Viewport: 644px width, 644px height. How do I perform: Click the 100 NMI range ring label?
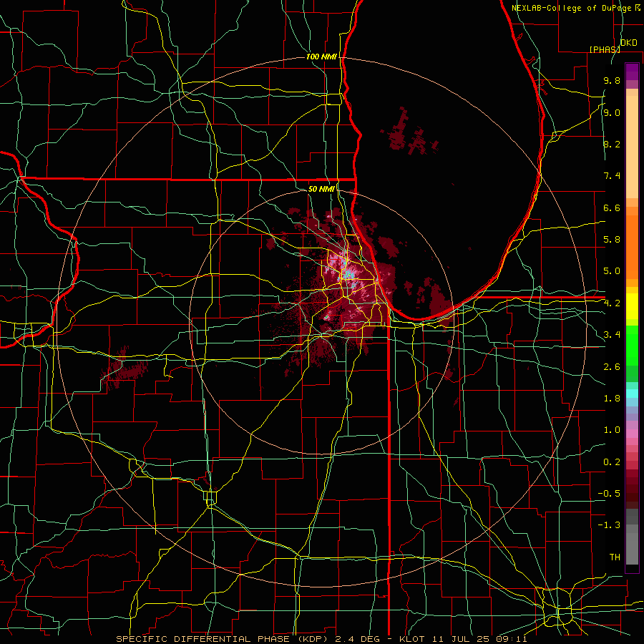[321, 57]
